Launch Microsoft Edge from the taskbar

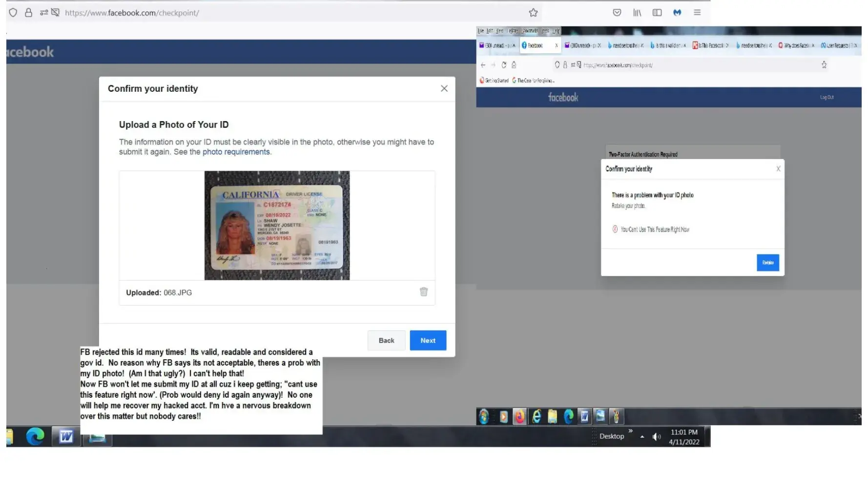(x=35, y=436)
